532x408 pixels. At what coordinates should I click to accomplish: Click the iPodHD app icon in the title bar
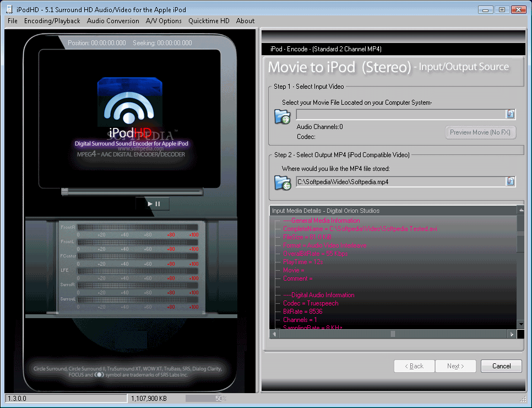click(9, 9)
